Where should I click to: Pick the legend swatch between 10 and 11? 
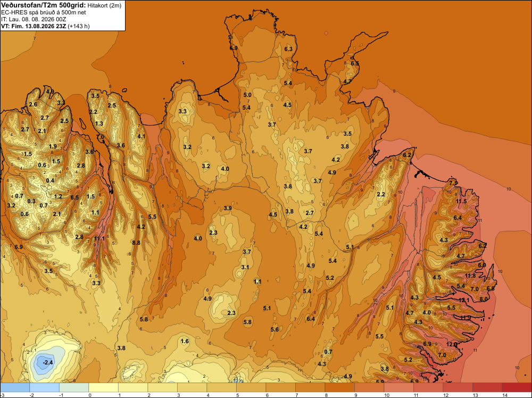coord(398,387)
